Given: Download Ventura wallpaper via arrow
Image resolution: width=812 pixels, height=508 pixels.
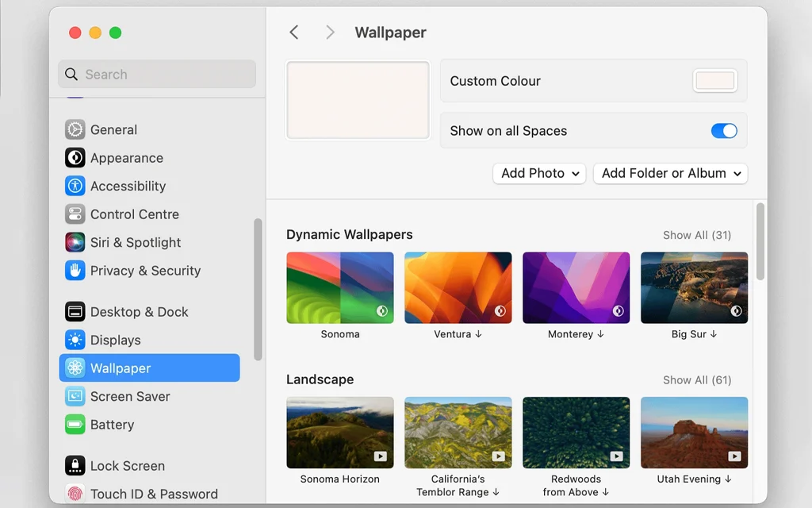Looking at the screenshot, I should (x=478, y=334).
